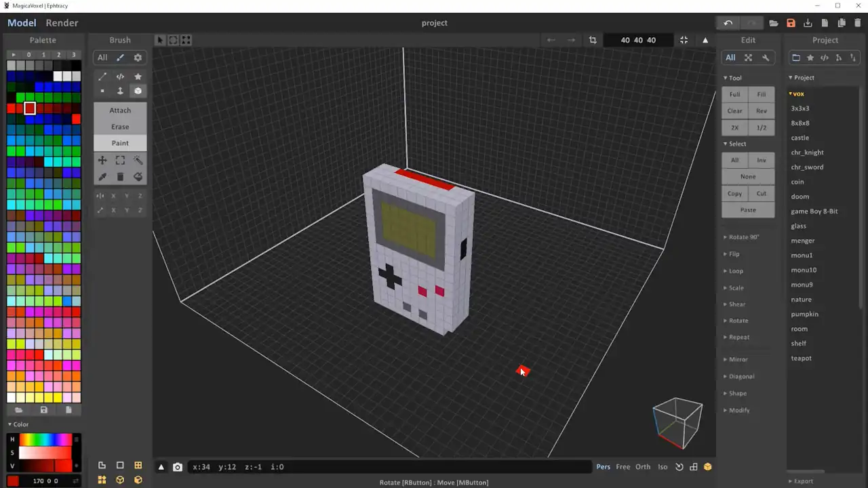Switch camera to Iso mode
Image resolution: width=868 pixels, height=488 pixels.
(663, 467)
